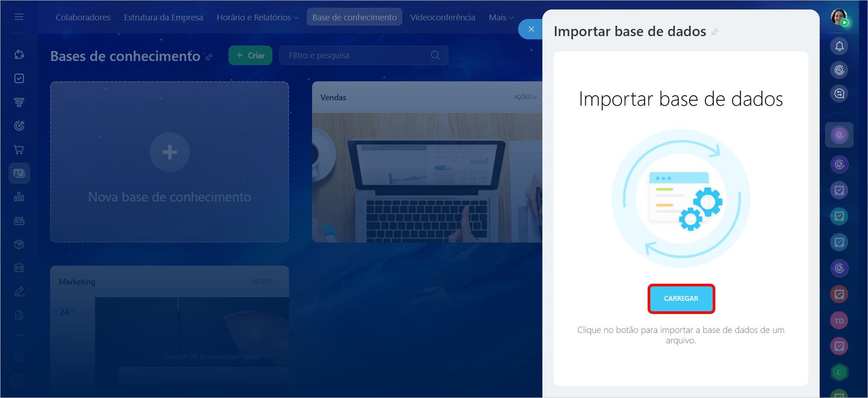Go to the Colaboradores tab
868x398 pixels.
[83, 17]
